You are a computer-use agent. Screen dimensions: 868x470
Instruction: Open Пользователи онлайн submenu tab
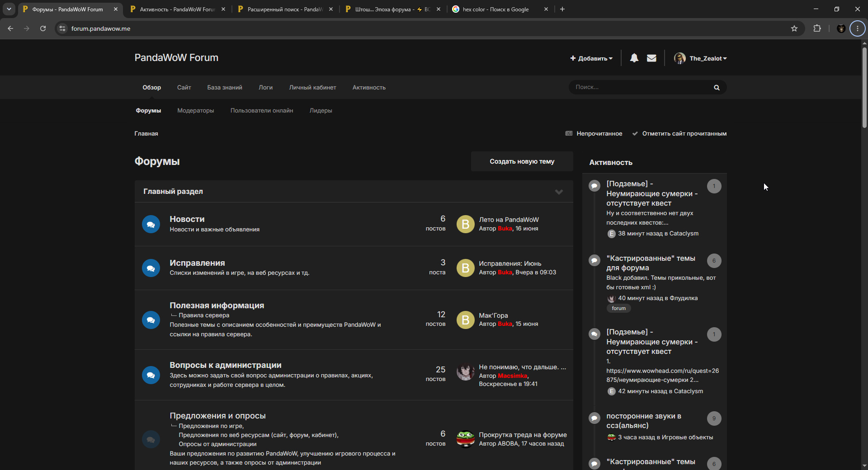point(262,110)
